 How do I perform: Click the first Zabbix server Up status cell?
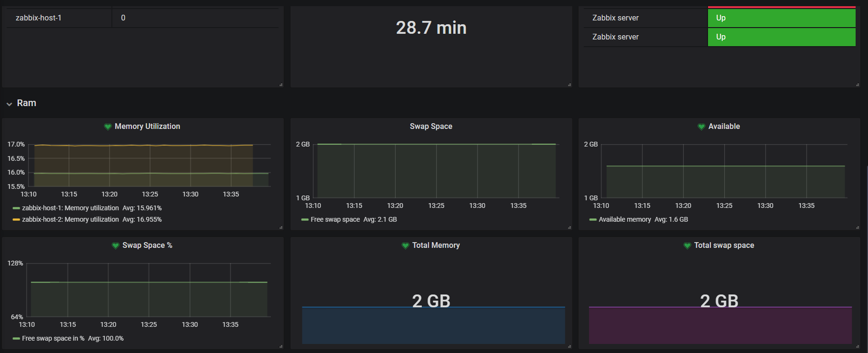[781, 18]
